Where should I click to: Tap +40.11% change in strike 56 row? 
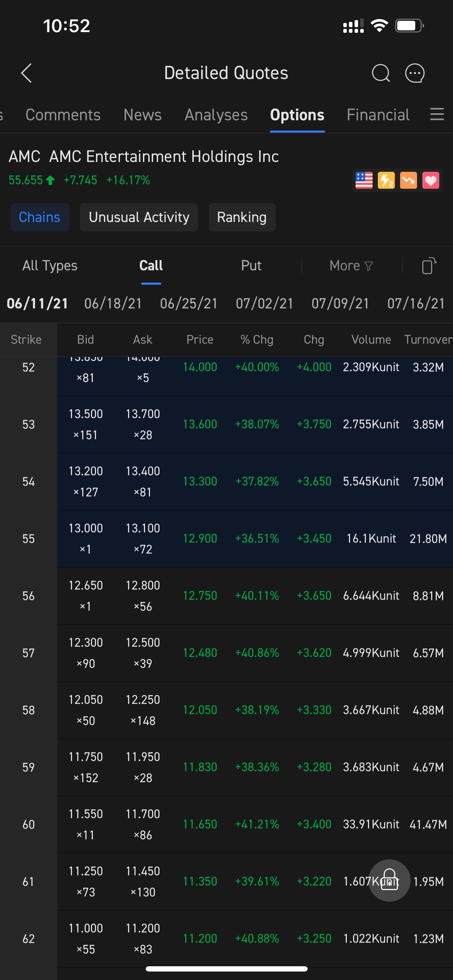click(257, 596)
